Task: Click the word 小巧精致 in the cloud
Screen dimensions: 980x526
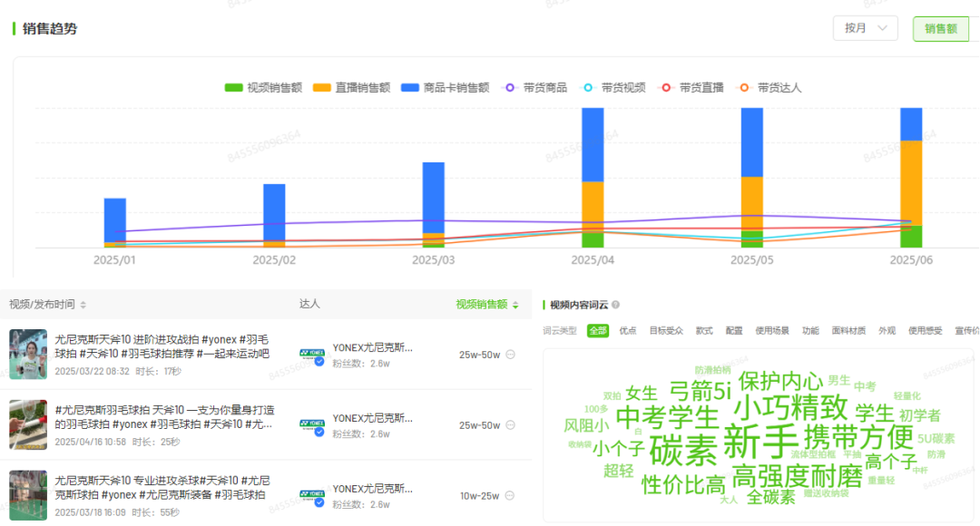Action: tap(790, 408)
